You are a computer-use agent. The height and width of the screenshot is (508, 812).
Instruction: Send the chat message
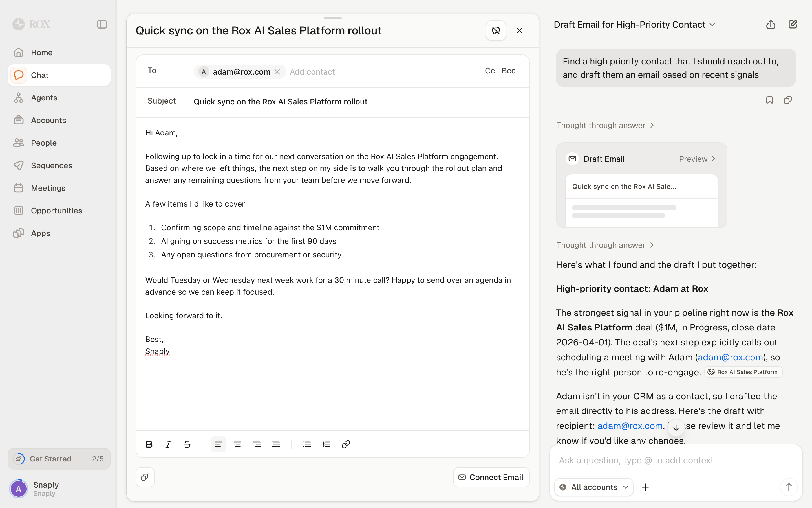pos(788,487)
